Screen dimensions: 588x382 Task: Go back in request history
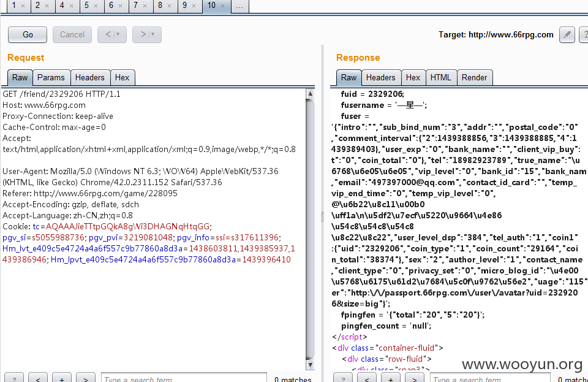108,34
